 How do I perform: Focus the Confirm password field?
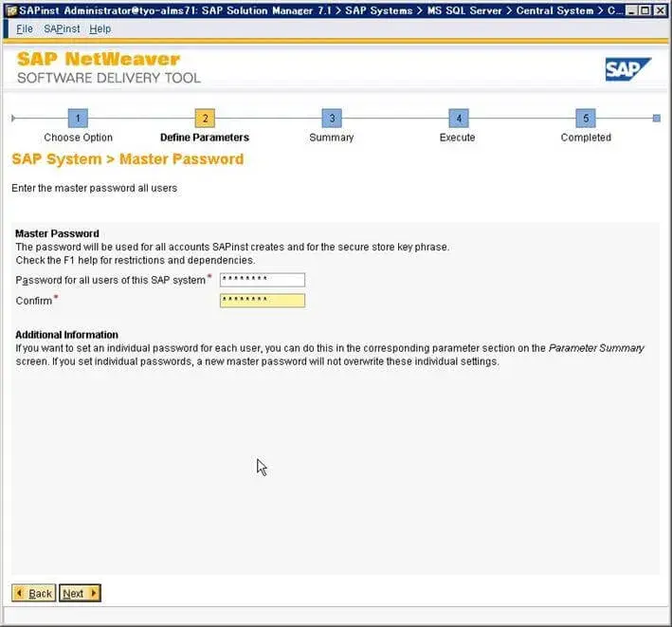tap(263, 300)
